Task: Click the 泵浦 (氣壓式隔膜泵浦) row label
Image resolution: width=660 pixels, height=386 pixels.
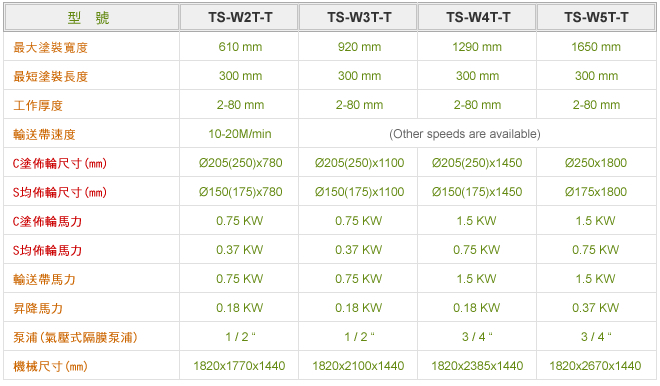Action: [75, 338]
